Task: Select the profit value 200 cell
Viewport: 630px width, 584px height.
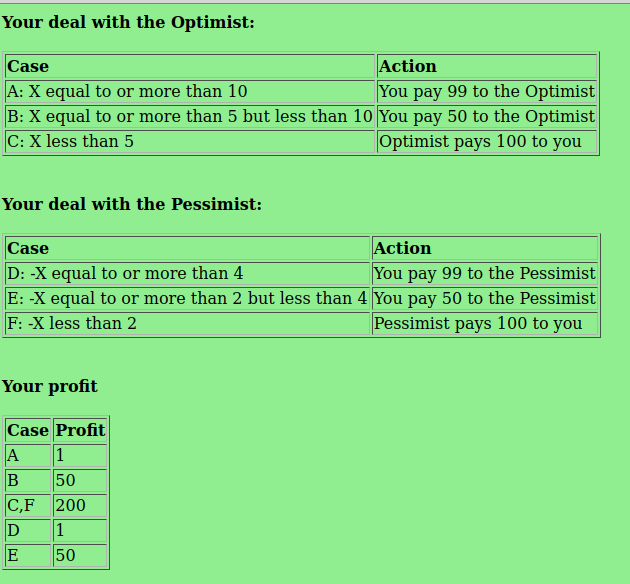Action: 80,505
